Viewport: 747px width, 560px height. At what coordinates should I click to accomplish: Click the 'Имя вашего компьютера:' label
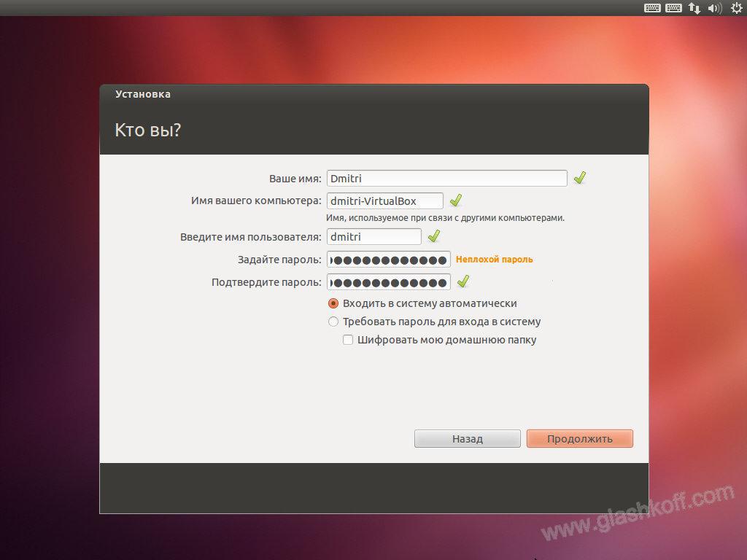(x=256, y=201)
